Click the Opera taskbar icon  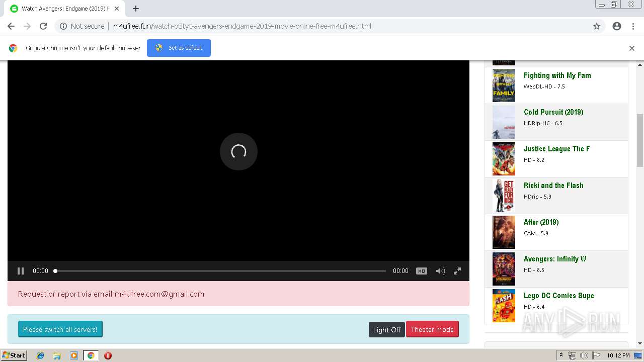pos(108,355)
